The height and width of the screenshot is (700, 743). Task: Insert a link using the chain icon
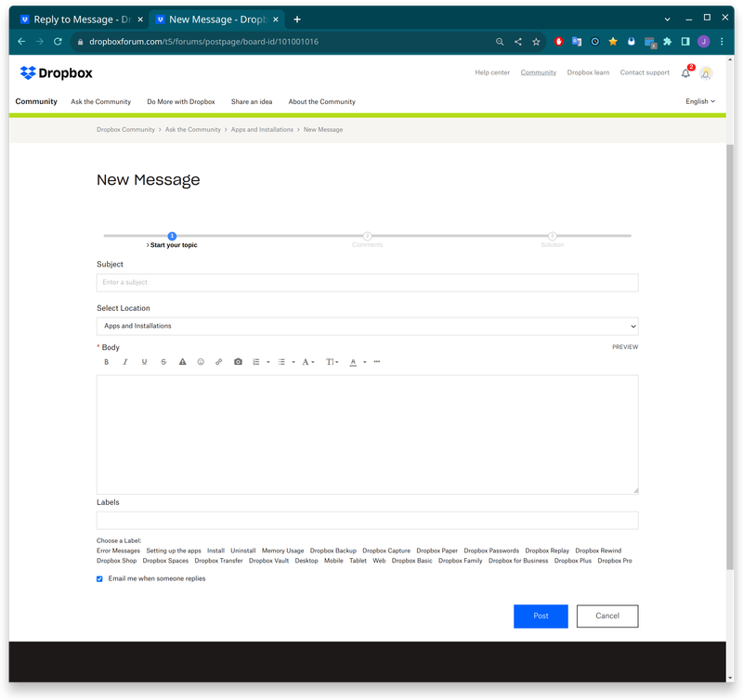[219, 362]
